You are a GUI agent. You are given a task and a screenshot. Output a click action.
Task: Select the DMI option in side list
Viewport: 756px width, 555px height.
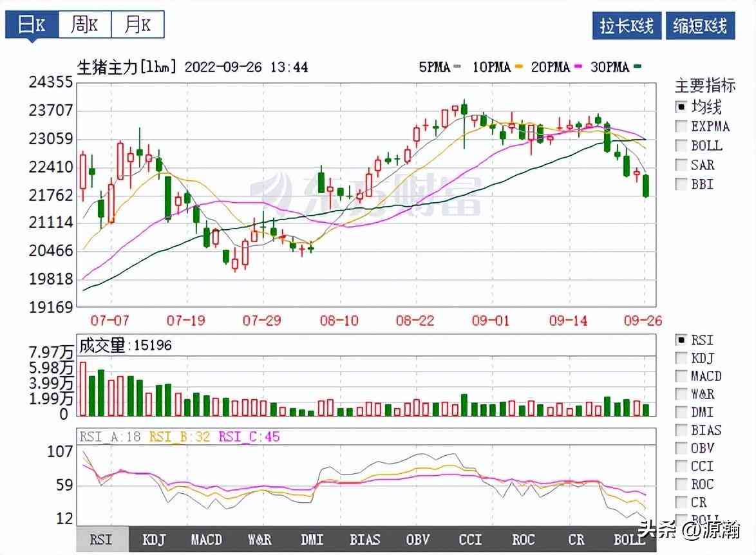click(x=681, y=412)
